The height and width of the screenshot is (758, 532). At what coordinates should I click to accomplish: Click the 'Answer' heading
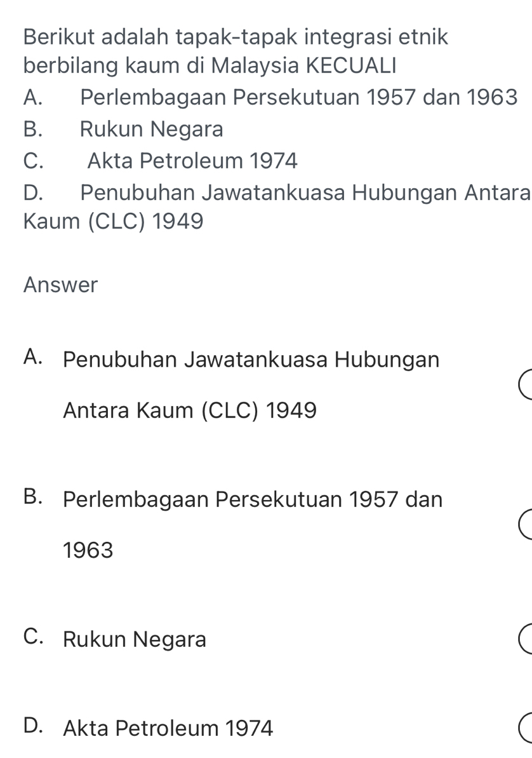(x=60, y=284)
